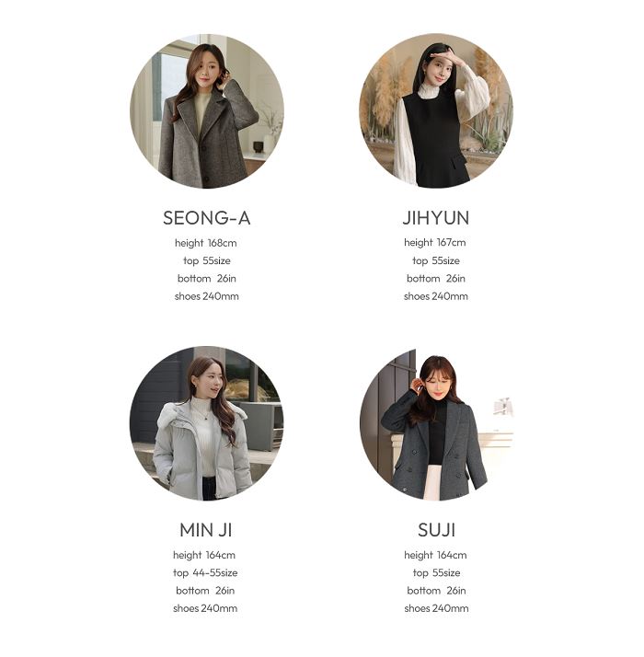Click SEONG-A's shoes 240mm line

pyautogui.click(x=207, y=296)
